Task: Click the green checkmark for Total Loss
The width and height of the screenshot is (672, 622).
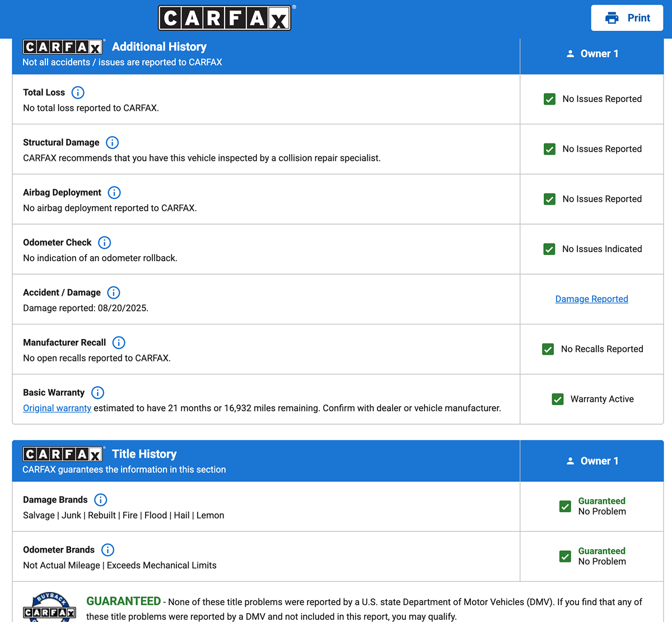Action: (549, 99)
